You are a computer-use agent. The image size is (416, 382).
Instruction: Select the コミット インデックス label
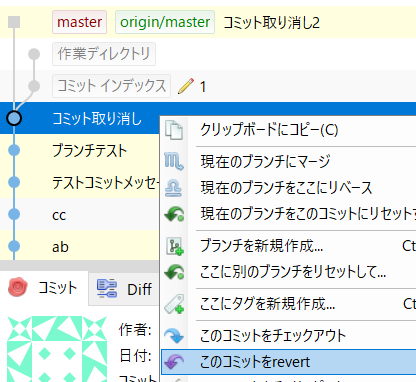coord(111,86)
